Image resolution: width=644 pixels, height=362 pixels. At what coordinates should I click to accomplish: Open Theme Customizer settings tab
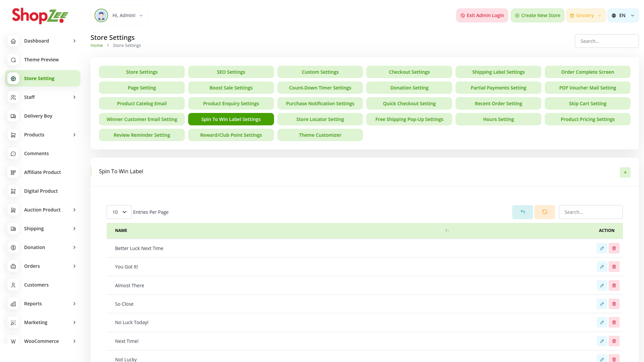pyautogui.click(x=320, y=135)
